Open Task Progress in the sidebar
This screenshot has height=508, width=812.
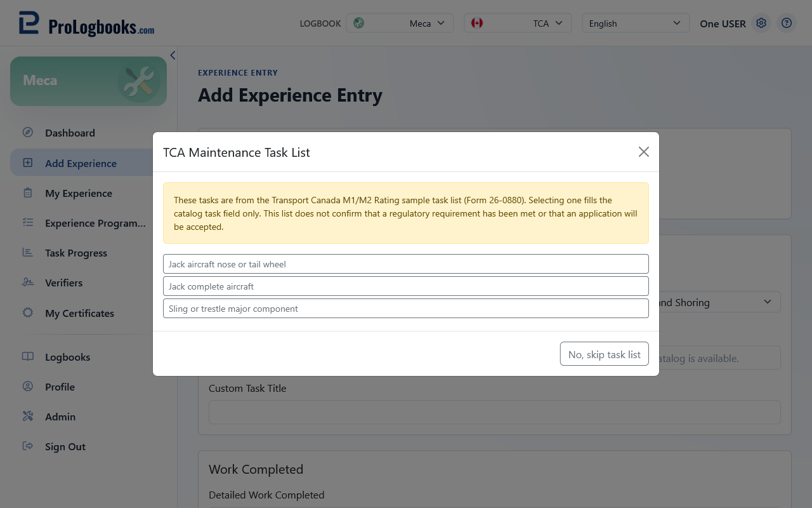(x=89, y=253)
